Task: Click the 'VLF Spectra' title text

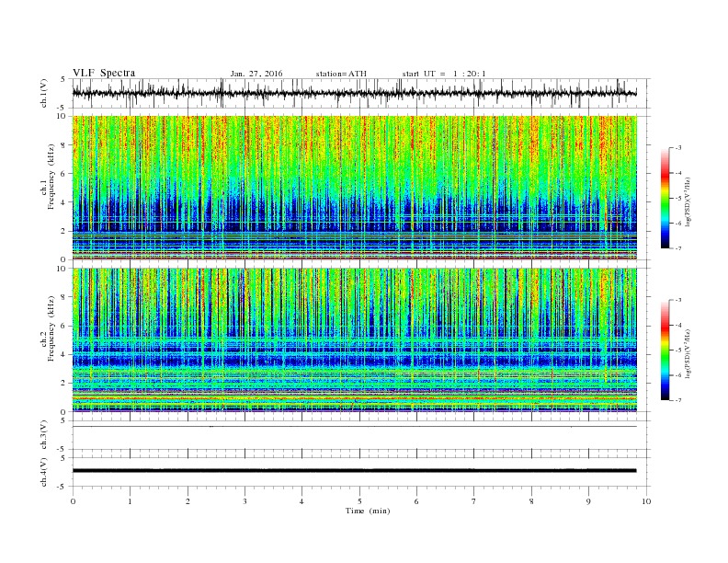Action: pos(104,73)
